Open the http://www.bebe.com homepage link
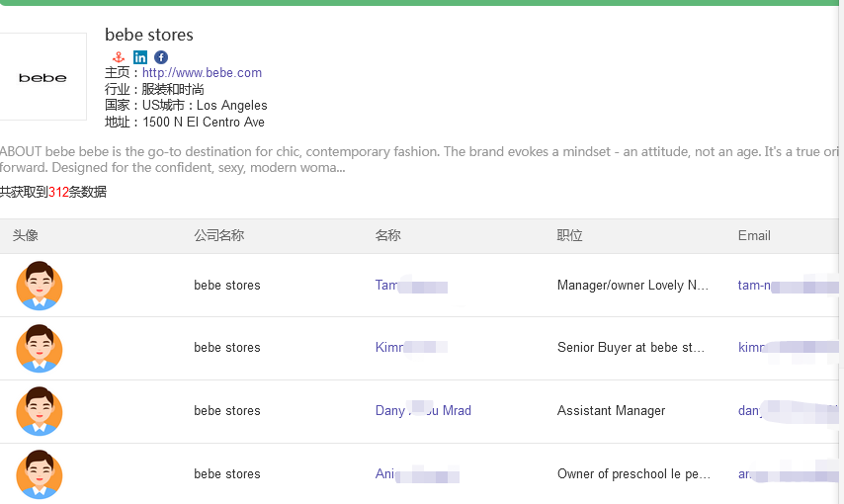The image size is (844, 504). click(x=202, y=73)
